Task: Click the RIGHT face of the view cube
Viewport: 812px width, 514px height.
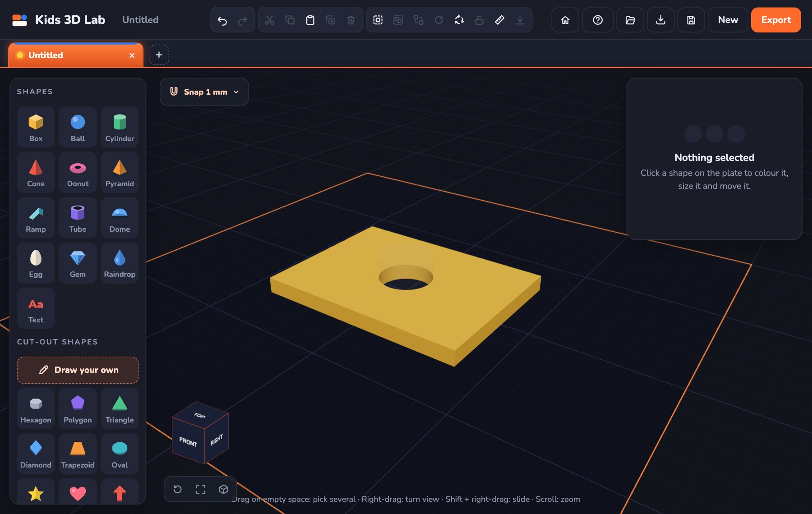Action: click(217, 440)
